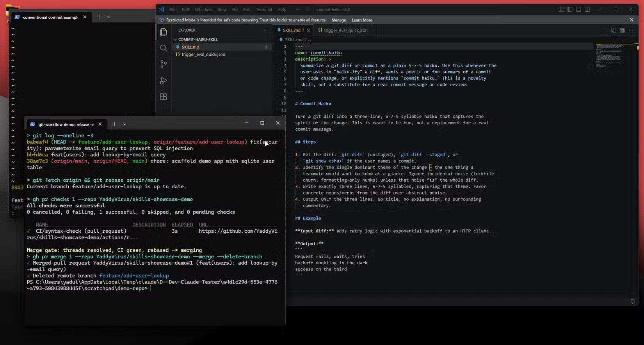The height and width of the screenshot is (345, 644).
Task: Select the git-workflow demo terminal tab
Action: pyautogui.click(x=66, y=124)
